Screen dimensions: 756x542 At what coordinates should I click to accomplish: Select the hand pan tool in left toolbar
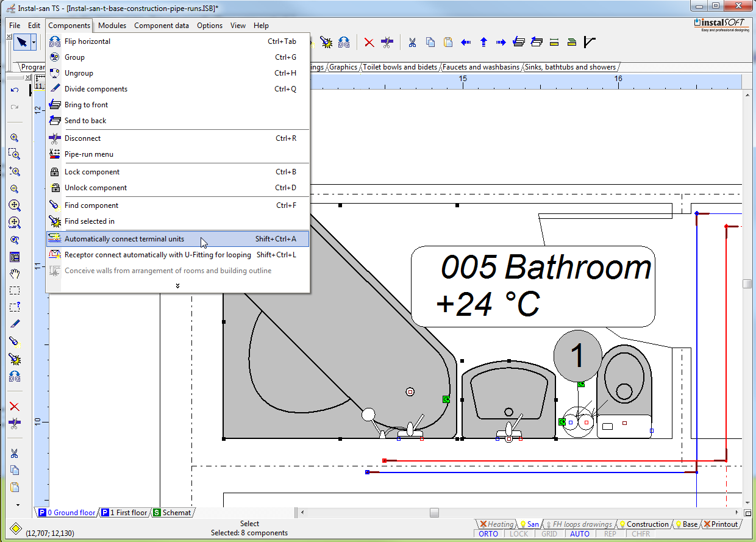(15, 274)
